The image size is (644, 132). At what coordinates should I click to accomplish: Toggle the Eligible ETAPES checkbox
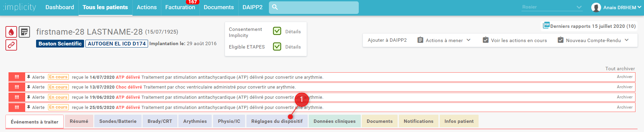coord(277,46)
